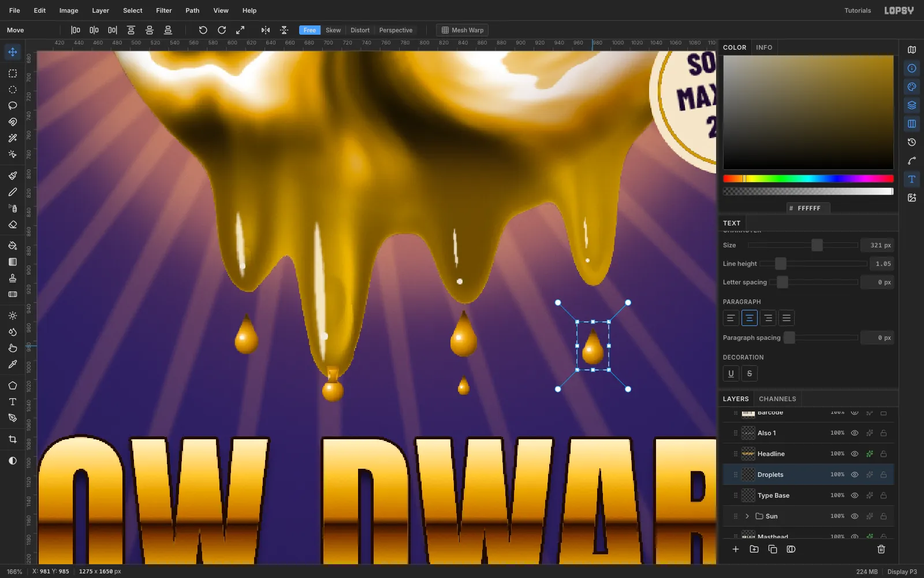The width and height of the screenshot is (924, 578).
Task: Duplicate the selected layer
Action: coord(773,549)
